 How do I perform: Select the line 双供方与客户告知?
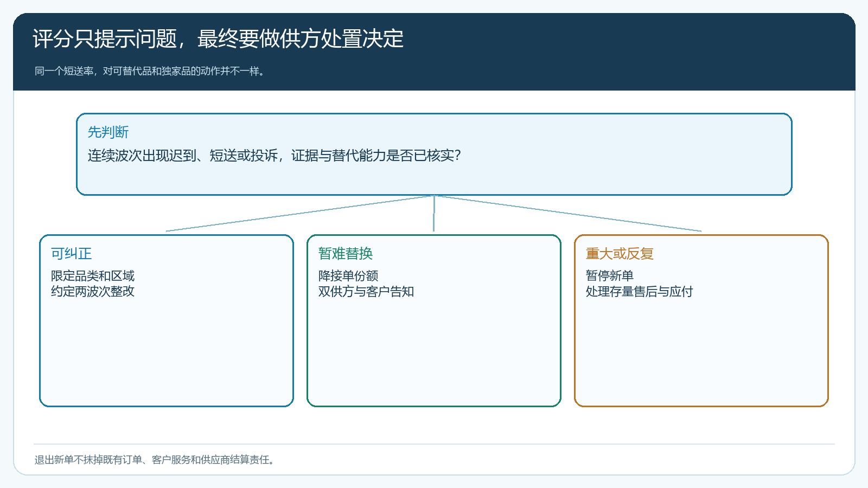coord(366,292)
